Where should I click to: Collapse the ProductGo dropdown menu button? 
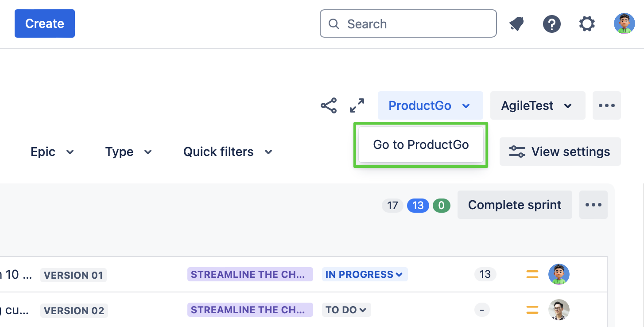click(x=430, y=106)
